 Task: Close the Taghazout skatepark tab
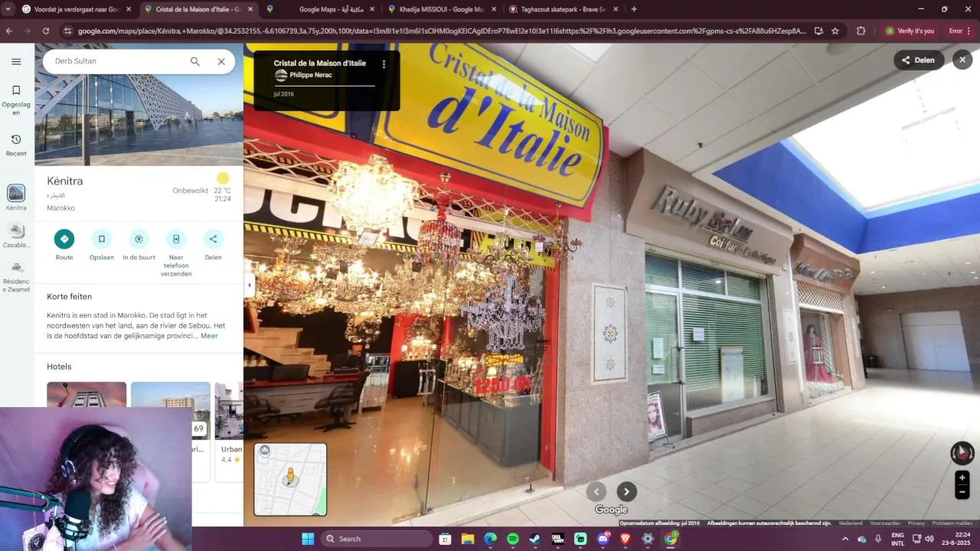pyautogui.click(x=616, y=9)
